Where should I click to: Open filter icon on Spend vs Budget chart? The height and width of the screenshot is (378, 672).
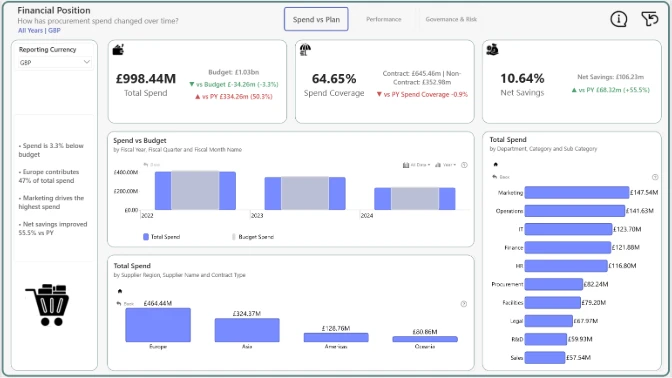[x=464, y=165]
